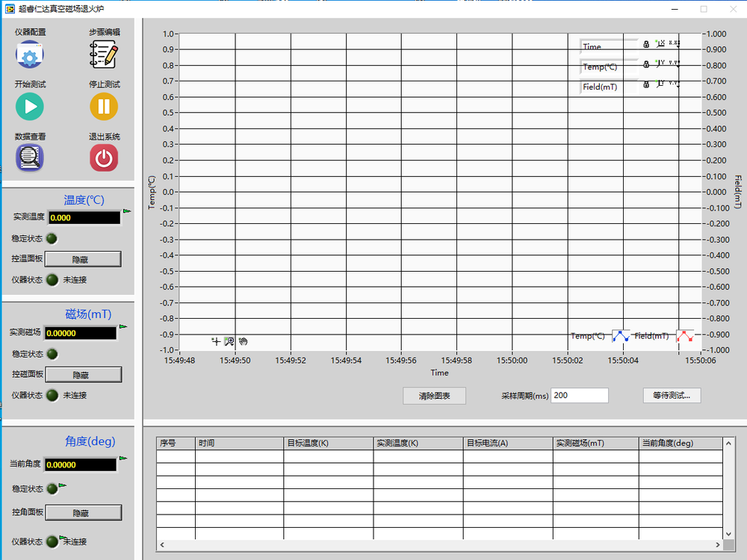This screenshot has height=560, width=747.
Task: Open the 仪器配置 instrument configuration icon
Action: pyautogui.click(x=30, y=55)
